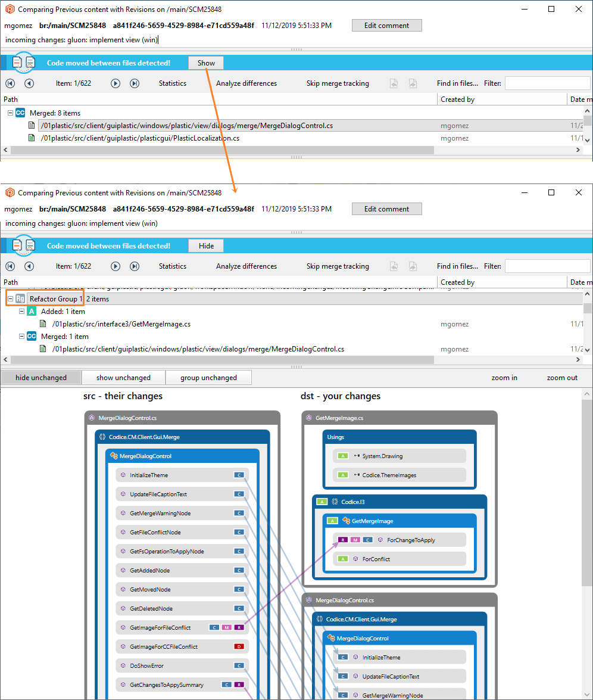The image size is (593, 700).
Task: Go to last item in the upper window
Action: [135, 83]
